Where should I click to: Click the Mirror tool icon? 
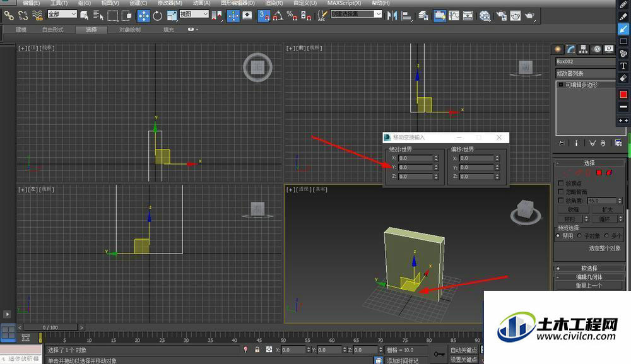coord(392,16)
